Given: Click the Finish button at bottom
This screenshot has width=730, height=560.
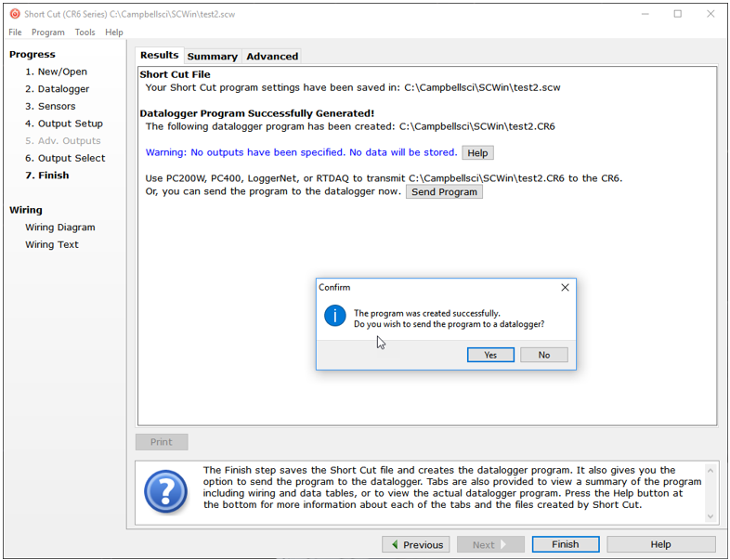Looking at the screenshot, I should (566, 544).
